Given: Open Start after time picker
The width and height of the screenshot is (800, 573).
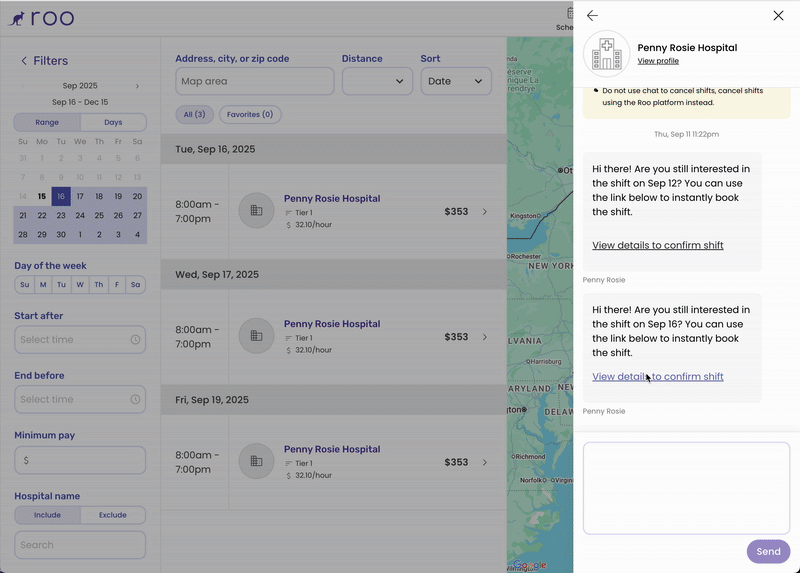Looking at the screenshot, I should tap(80, 340).
